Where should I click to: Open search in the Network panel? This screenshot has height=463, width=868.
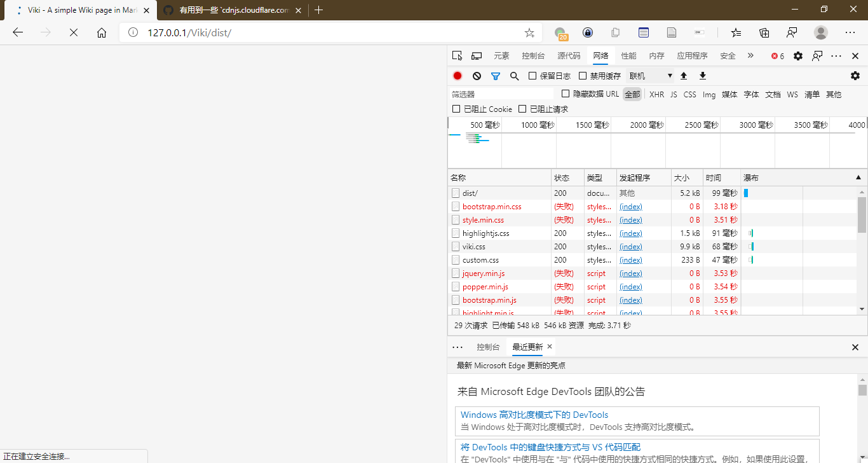514,75
